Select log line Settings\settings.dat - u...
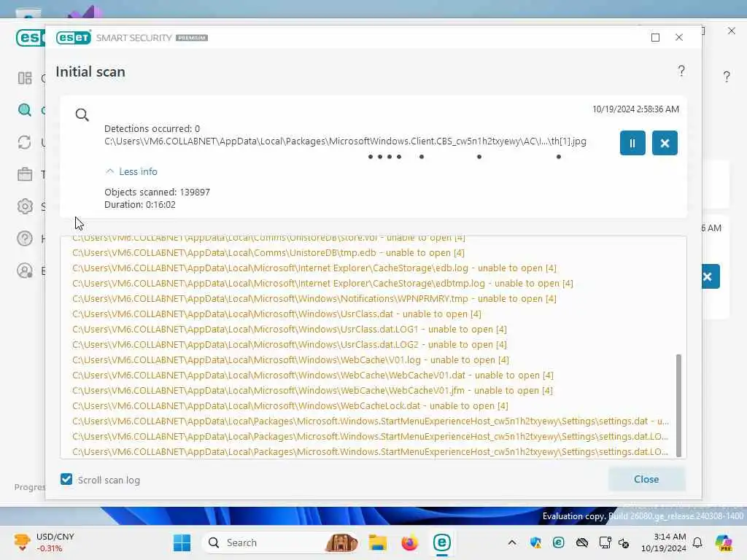 pyautogui.click(x=371, y=421)
